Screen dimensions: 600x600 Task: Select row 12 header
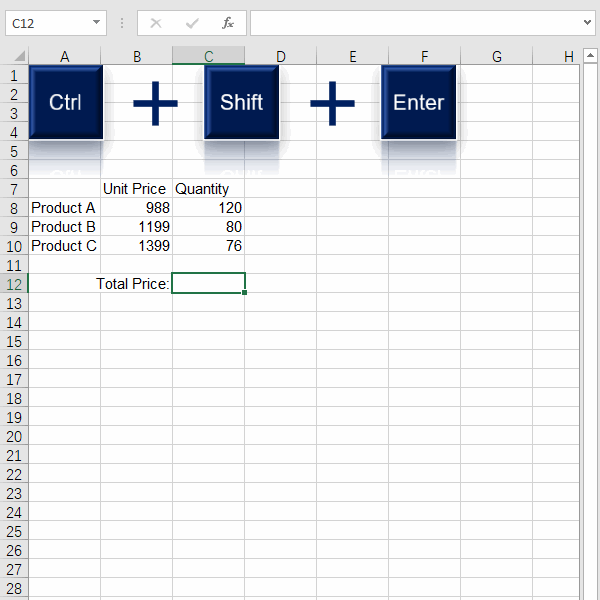(14, 284)
